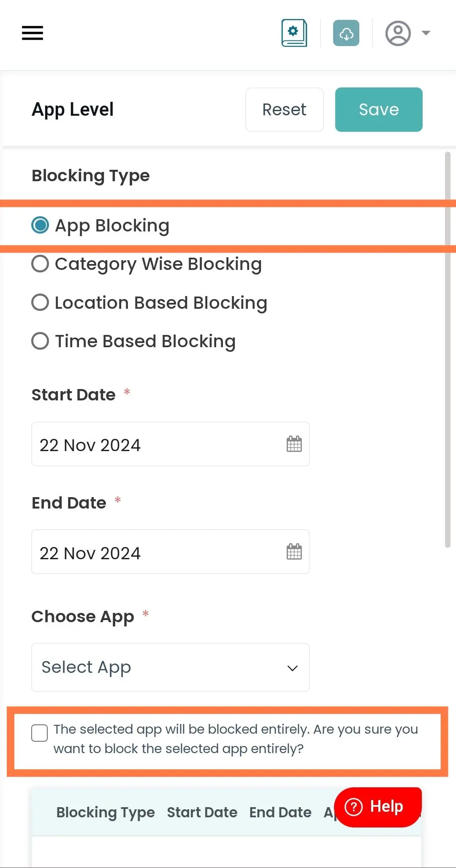456x868 pixels.
Task: Click the Help question mark icon
Action: (354, 807)
